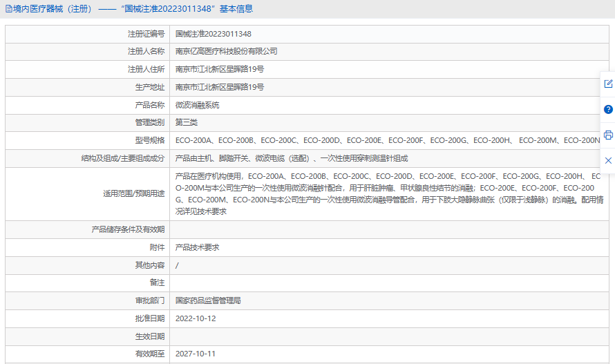Click the registrant name 南京亿高医疗科技股份有限公司
The image size is (615, 364).
(227, 51)
